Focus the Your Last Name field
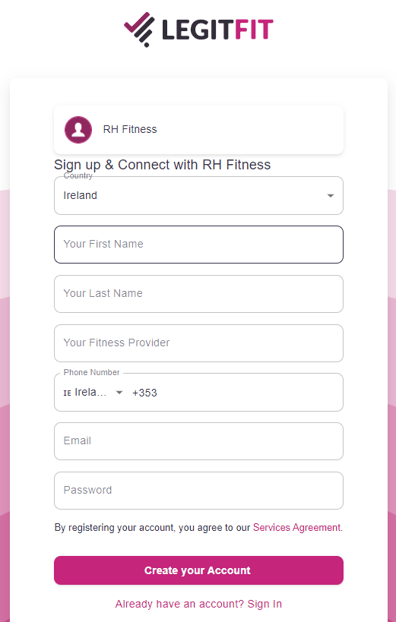 tap(199, 294)
